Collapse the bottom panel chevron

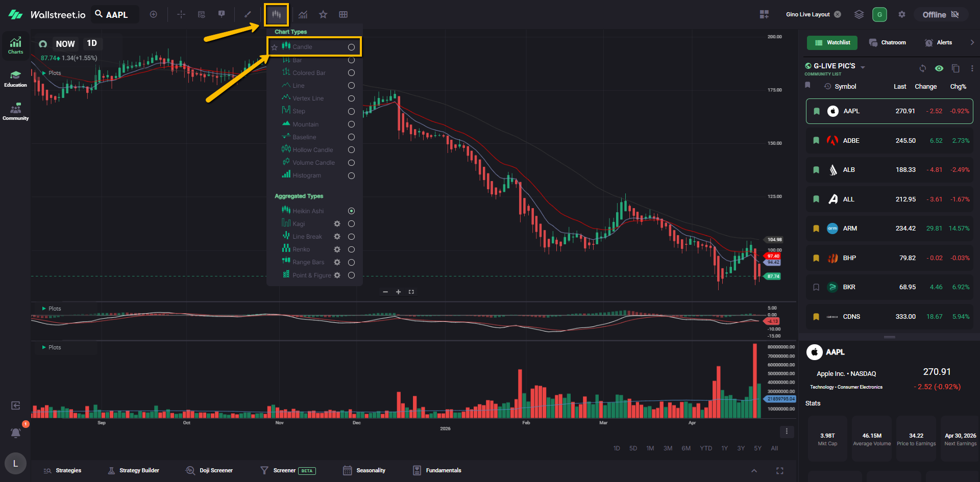click(754, 471)
